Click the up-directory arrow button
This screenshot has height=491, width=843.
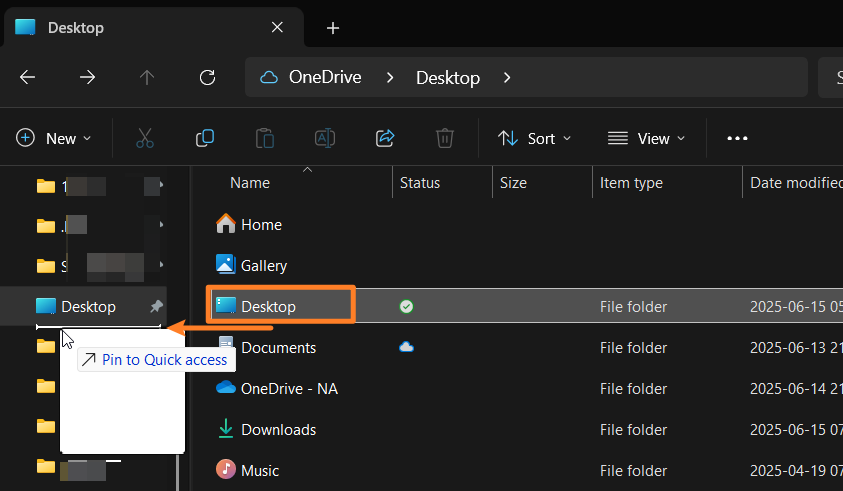click(x=147, y=77)
